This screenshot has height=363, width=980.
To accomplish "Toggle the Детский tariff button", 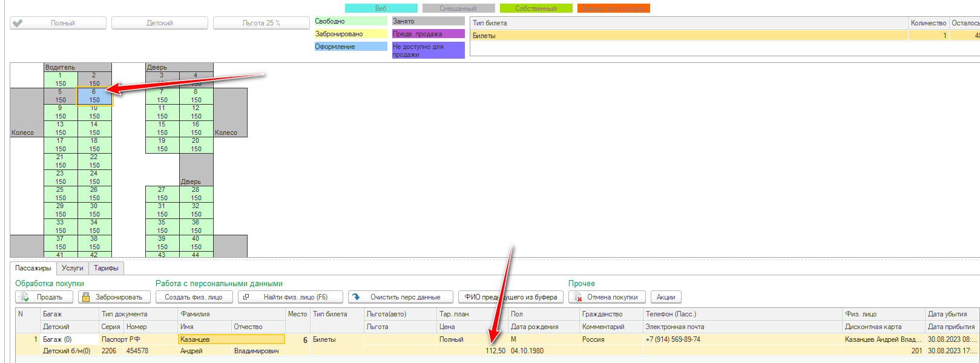I will click(x=160, y=23).
